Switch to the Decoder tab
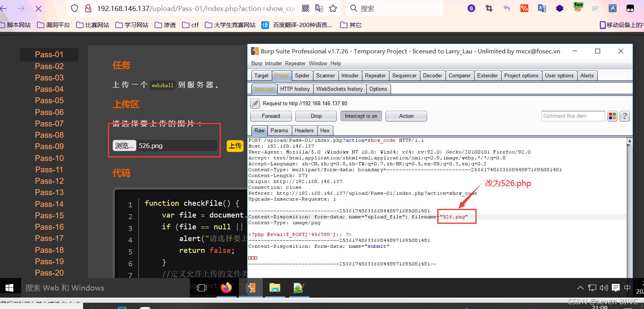Viewport: 644px width, 309px height. coord(433,75)
